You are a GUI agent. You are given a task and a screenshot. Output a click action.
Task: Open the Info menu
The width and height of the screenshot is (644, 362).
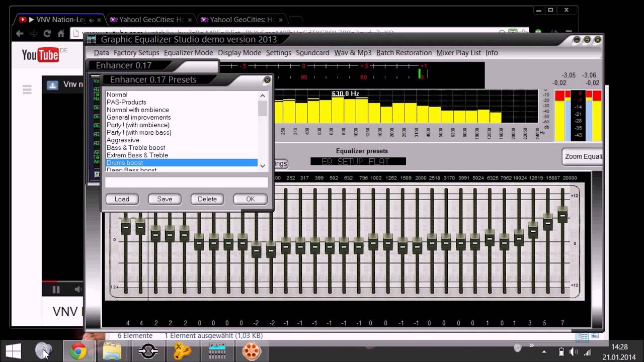click(x=492, y=53)
